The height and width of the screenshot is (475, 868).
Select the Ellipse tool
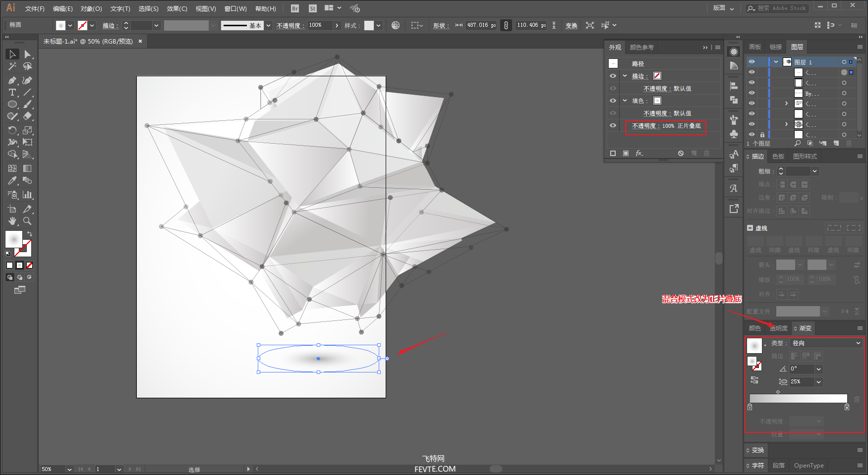point(12,105)
